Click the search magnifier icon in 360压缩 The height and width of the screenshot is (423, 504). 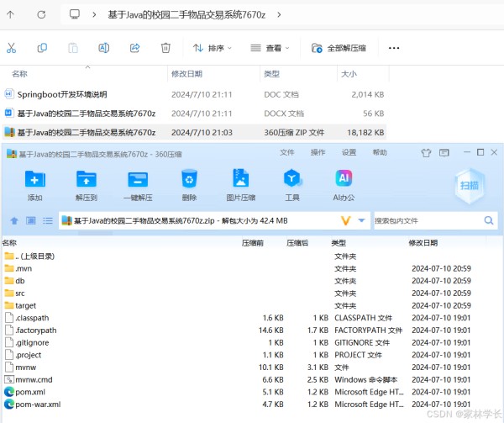[x=489, y=220]
